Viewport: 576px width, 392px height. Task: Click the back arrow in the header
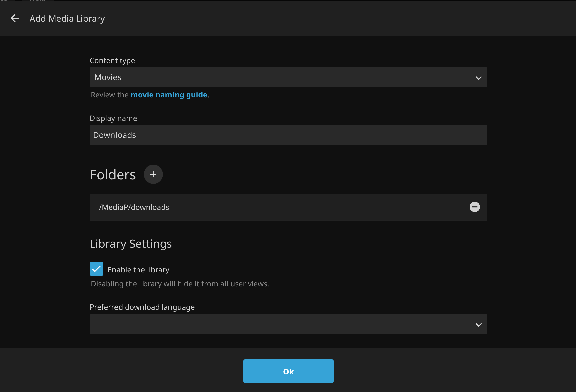[x=15, y=18]
